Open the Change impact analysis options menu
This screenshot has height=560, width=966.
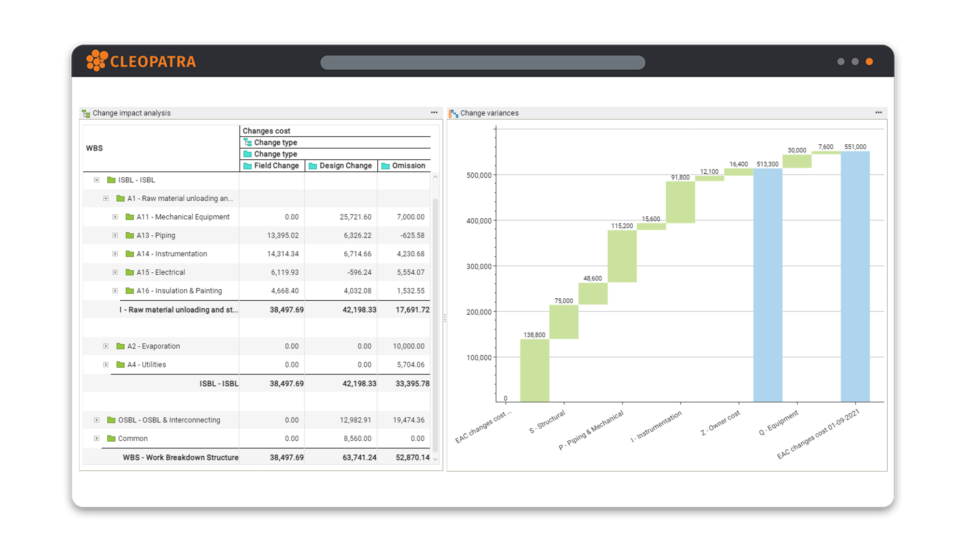click(433, 112)
